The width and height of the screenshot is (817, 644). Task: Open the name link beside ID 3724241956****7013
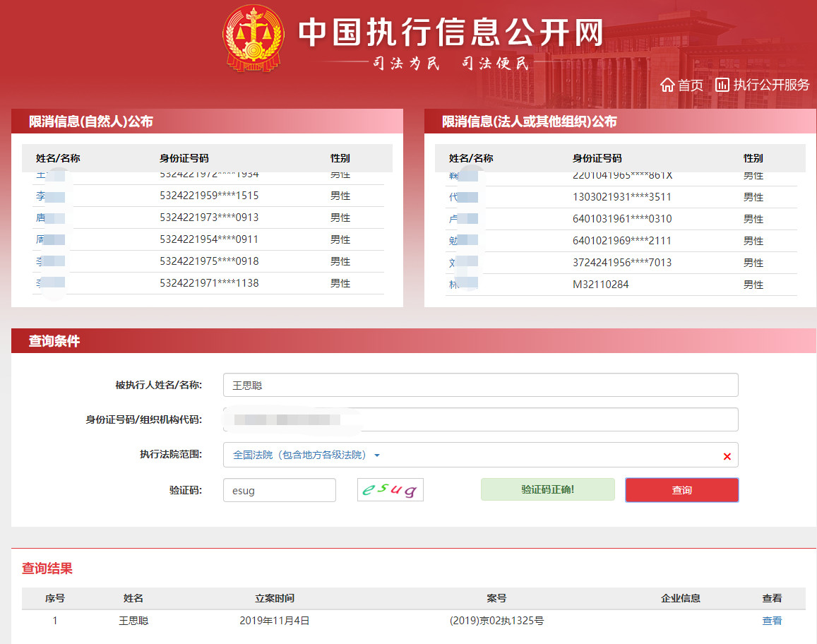pos(463,263)
